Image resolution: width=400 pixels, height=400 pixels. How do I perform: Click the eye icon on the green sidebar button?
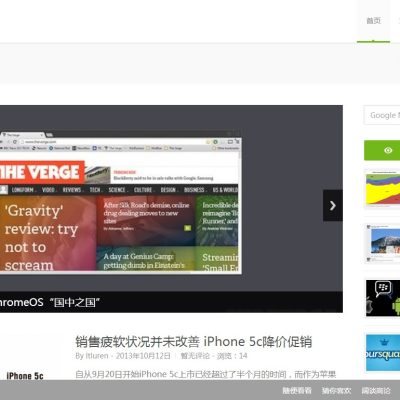click(x=388, y=150)
